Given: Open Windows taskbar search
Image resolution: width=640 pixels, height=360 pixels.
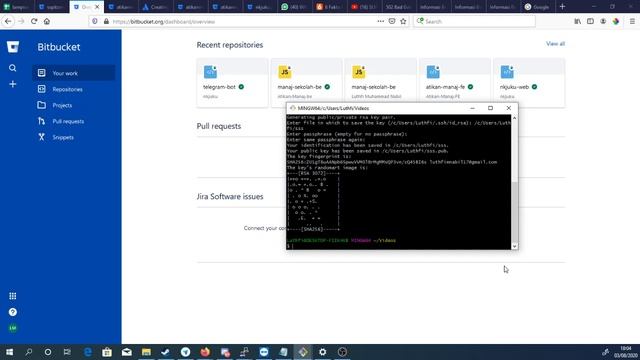Looking at the screenshot, I should (x=29, y=352).
